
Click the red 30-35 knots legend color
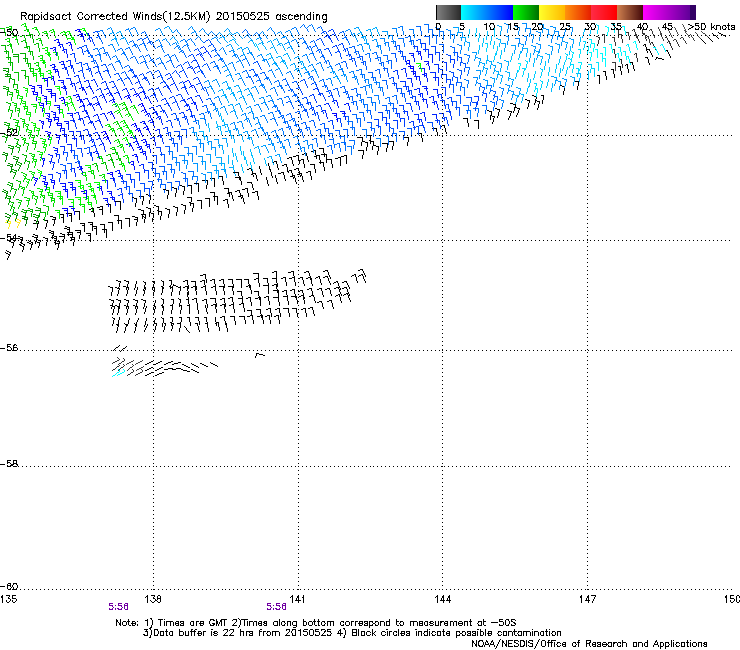coord(604,12)
